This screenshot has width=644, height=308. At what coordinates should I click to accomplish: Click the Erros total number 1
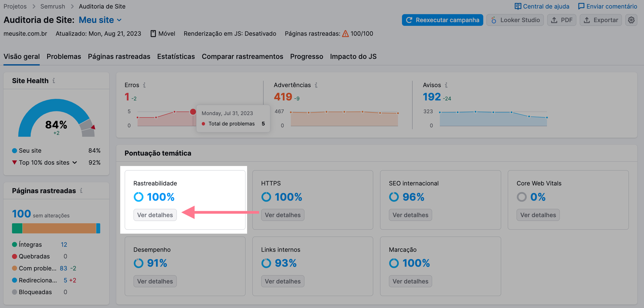[x=127, y=97]
